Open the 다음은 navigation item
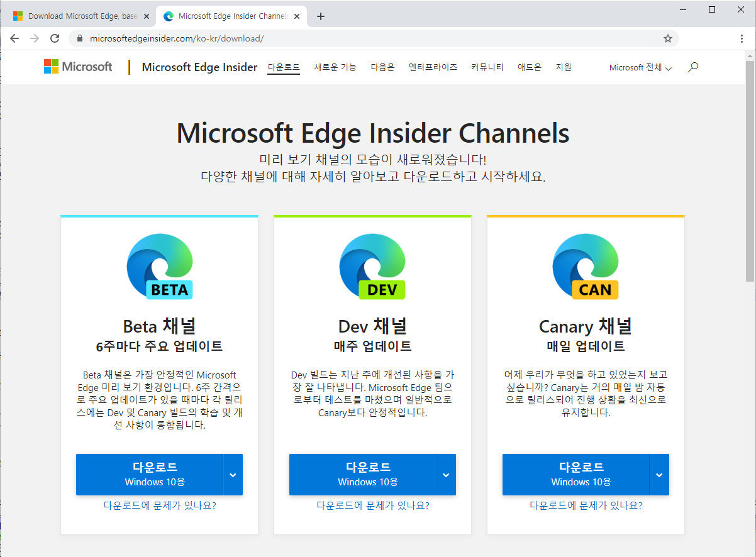The width and height of the screenshot is (756, 557). click(382, 67)
